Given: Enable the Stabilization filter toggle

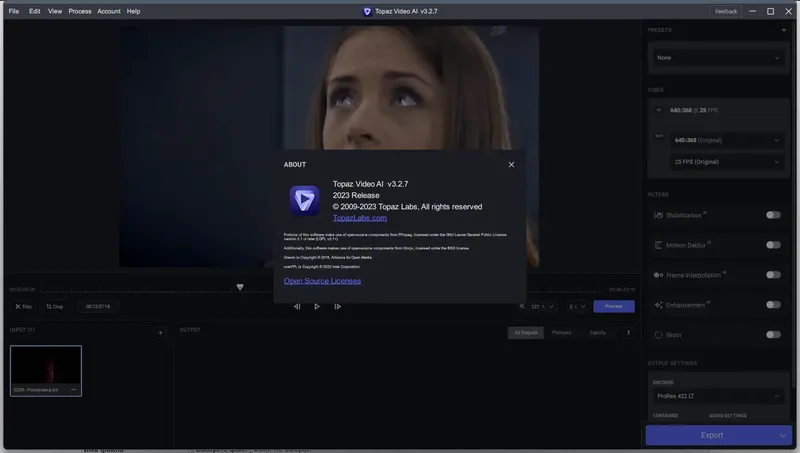Looking at the screenshot, I should (x=773, y=215).
